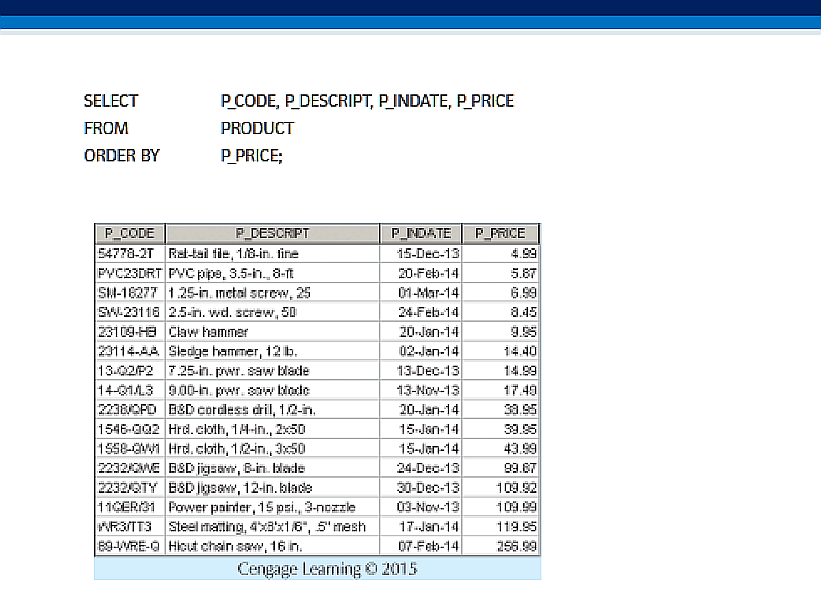The height and width of the screenshot is (597, 821).
Task: Click the FROM keyword in the query
Action: click(x=106, y=128)
